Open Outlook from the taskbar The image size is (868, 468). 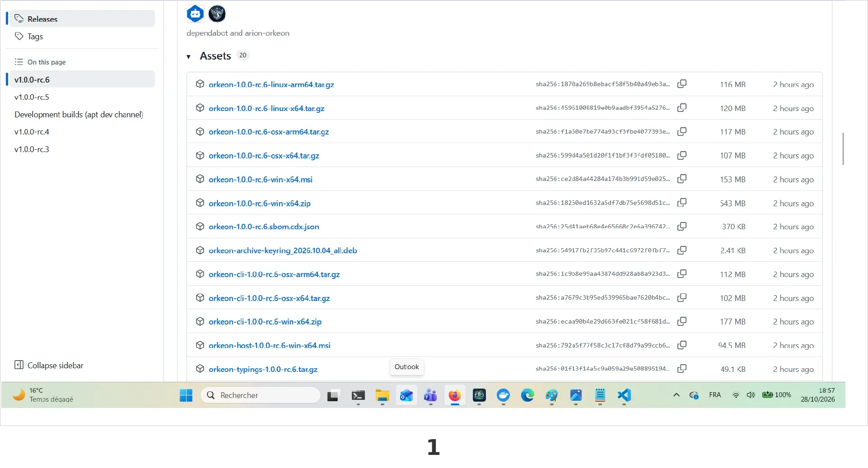(x=406, y=395)
